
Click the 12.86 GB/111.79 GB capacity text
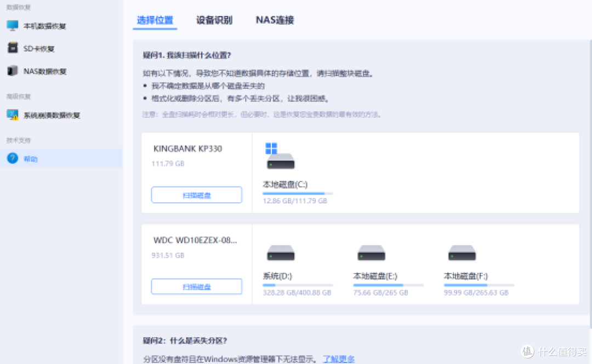295,201
